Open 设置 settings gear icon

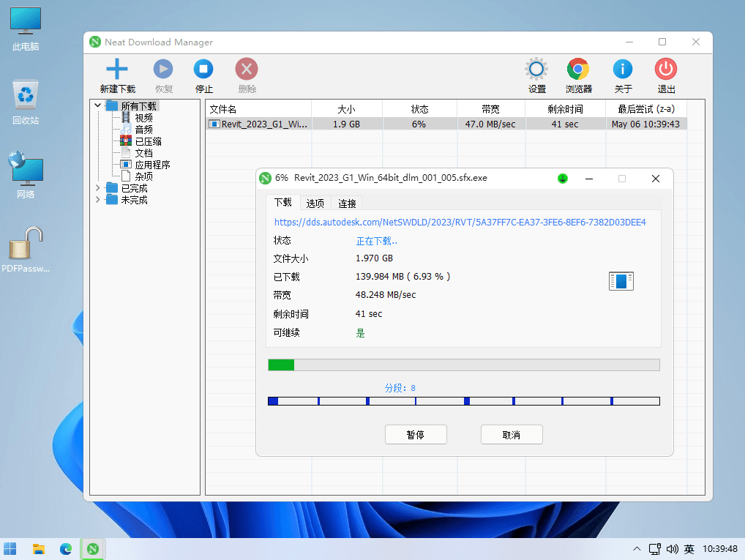536,70
